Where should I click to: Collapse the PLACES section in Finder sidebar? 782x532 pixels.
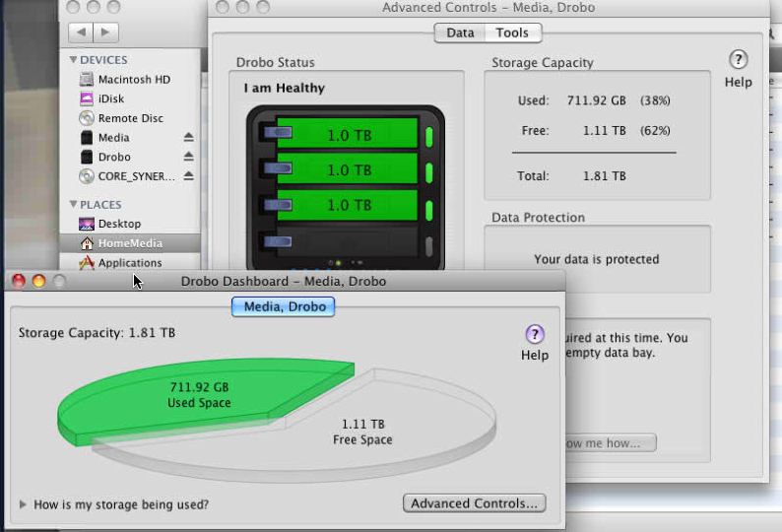click(73, 205)
